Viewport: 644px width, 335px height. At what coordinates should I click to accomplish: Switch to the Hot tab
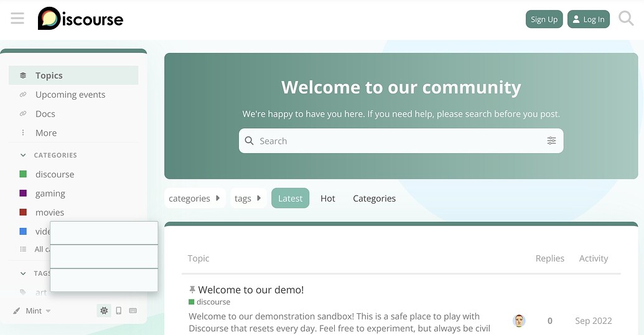click(328, 199)
